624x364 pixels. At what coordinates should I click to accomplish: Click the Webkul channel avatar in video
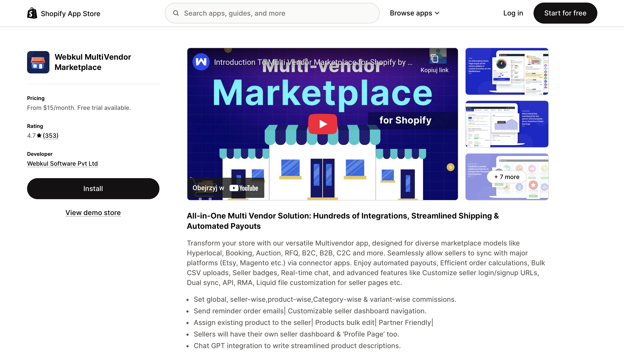[201, 62]
